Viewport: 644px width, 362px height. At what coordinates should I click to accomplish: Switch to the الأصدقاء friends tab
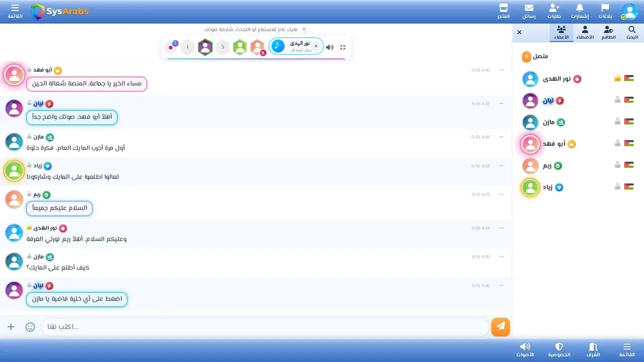[x=585, y=33]
